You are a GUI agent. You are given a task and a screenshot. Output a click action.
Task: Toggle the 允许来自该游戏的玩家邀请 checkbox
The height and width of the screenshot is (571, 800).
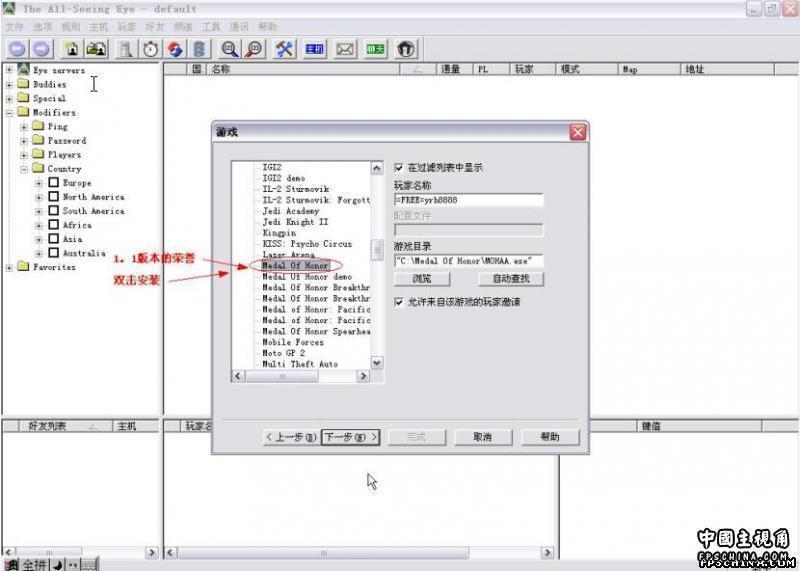point(399,302)
